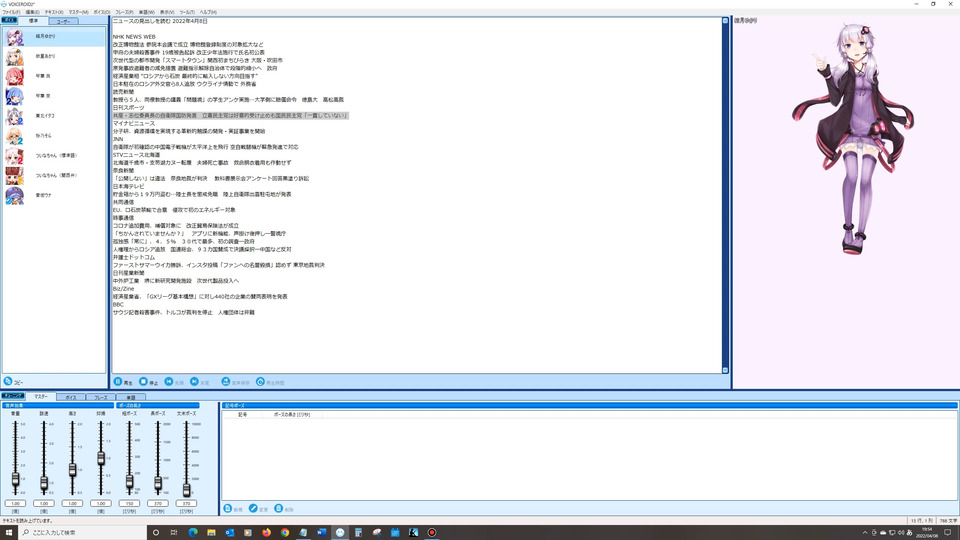Open the 表示 menu

pyautogui.click(x=167, y=12)
